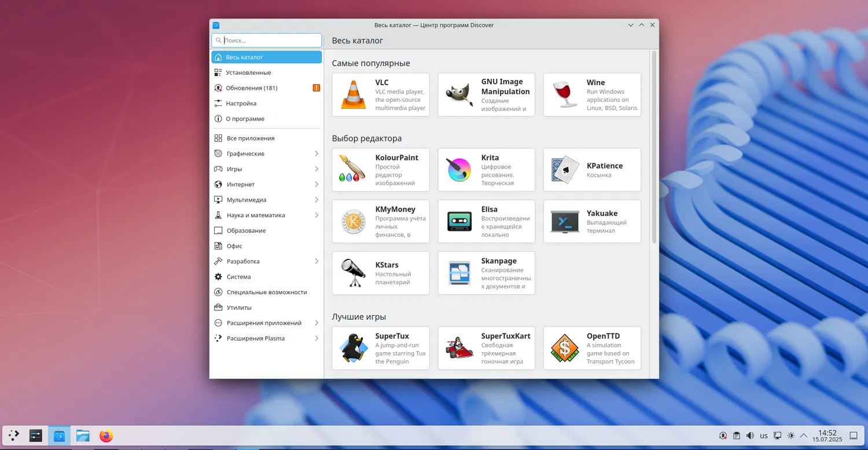The width and height of the screenshot is (868, 450).
Task: Click the Discover taskbar icon
Action: click(x=59, y=436)
